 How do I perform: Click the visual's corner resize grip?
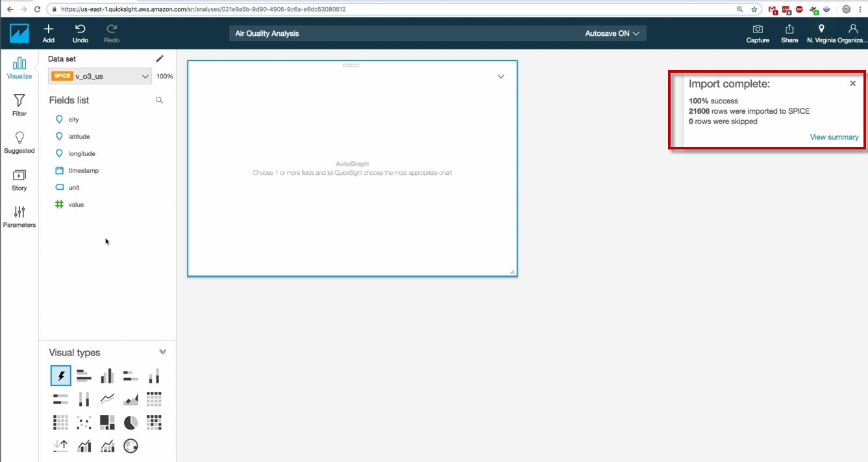pyautogui.click(x=512, y=272)
